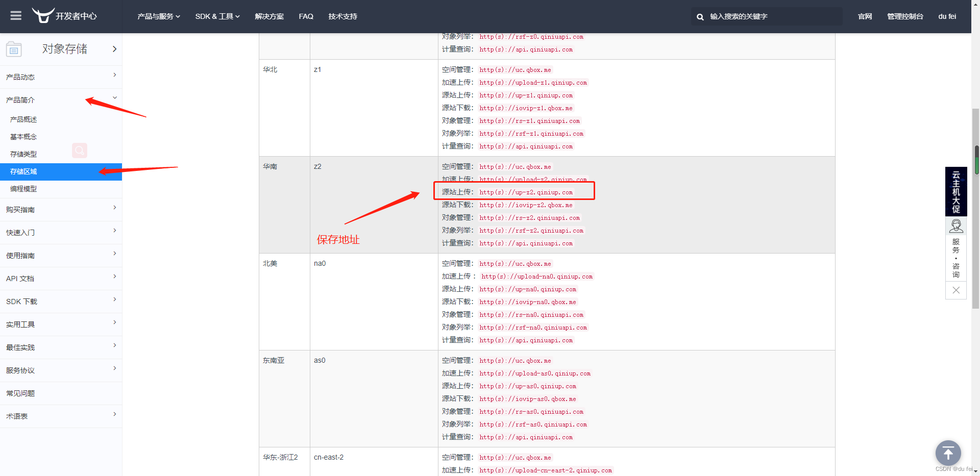This screenshot has height=476, width=980.
Task: Click http(s)://upload-cn-east-2.qiniup.com address
Action: (x=546, y=470)
